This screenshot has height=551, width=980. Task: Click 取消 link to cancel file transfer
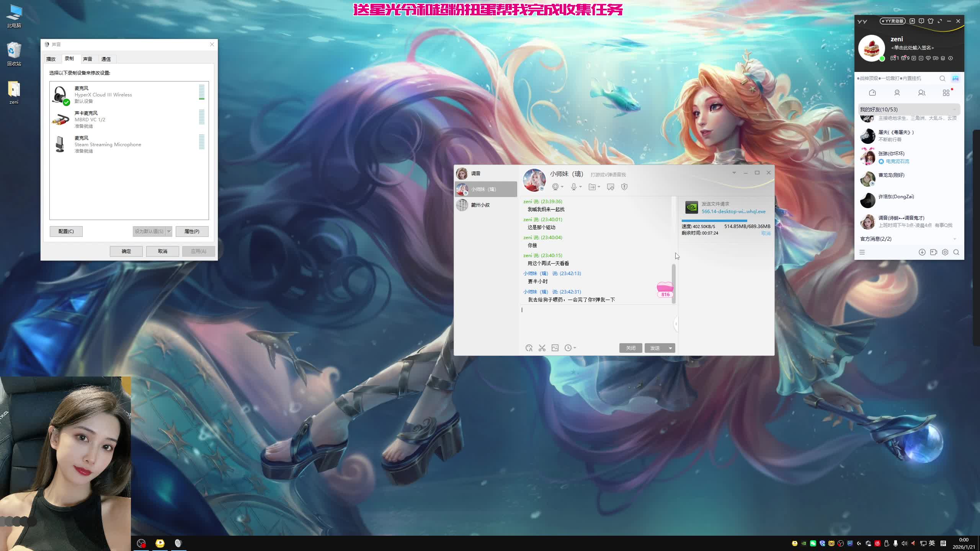click(x=766, y=233)
